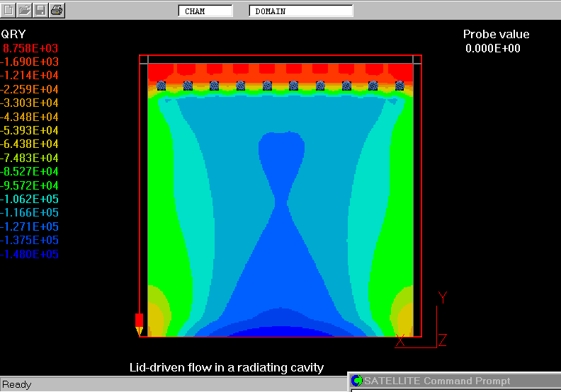Select the SATELLITE Command Prompt title bar
Screen dimensions: 561x392
pos(453,381)
